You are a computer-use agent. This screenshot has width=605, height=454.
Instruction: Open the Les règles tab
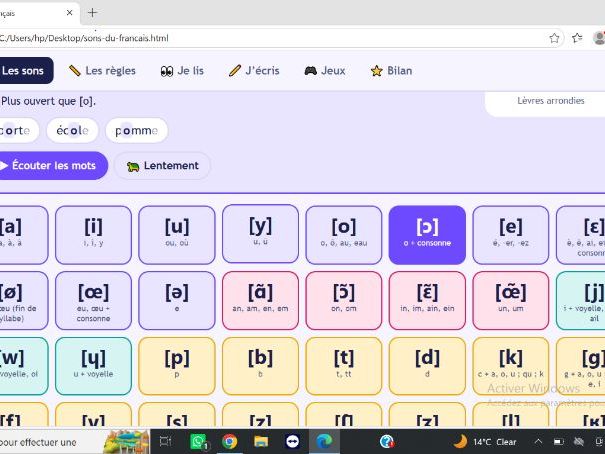click(102, 71)
